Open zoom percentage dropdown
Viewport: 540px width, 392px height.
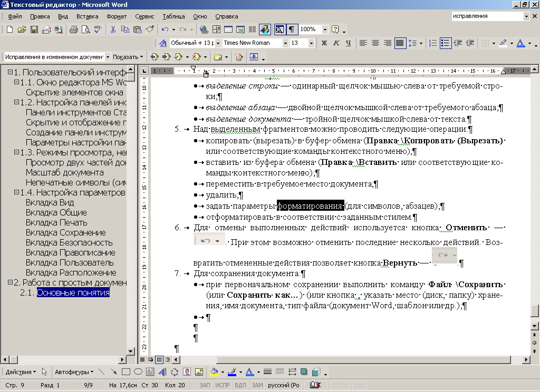325,30
